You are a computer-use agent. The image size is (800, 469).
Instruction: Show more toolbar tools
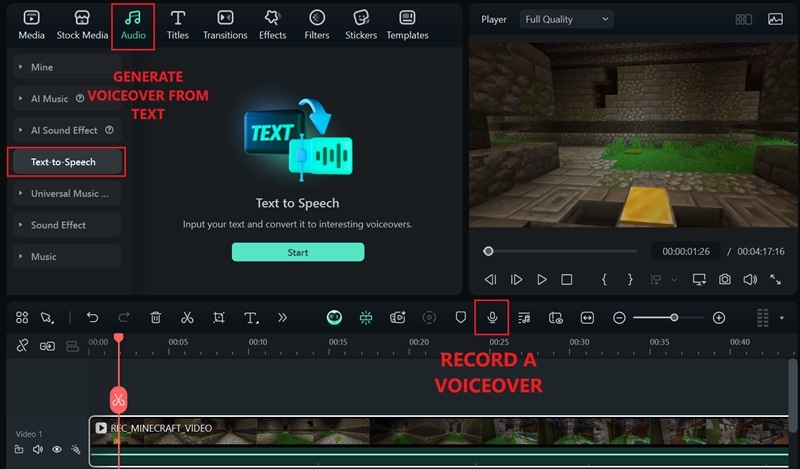coord(282,318)
